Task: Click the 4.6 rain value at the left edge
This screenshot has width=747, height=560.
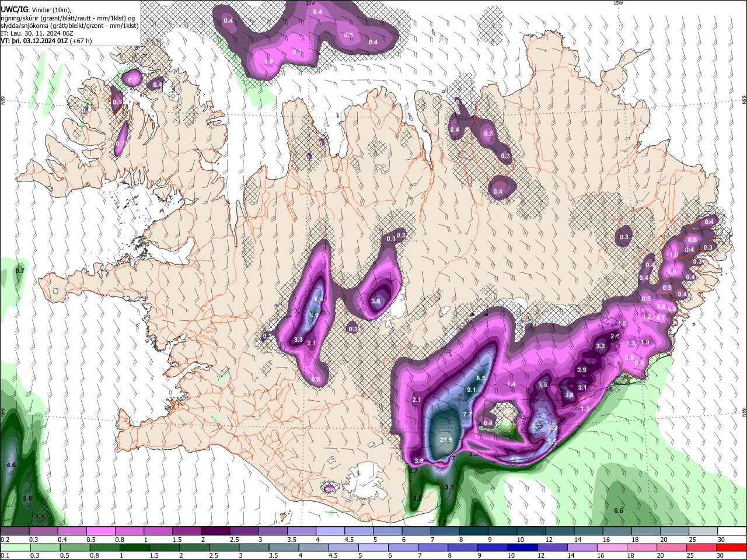Action: click(x=11, y=465)
